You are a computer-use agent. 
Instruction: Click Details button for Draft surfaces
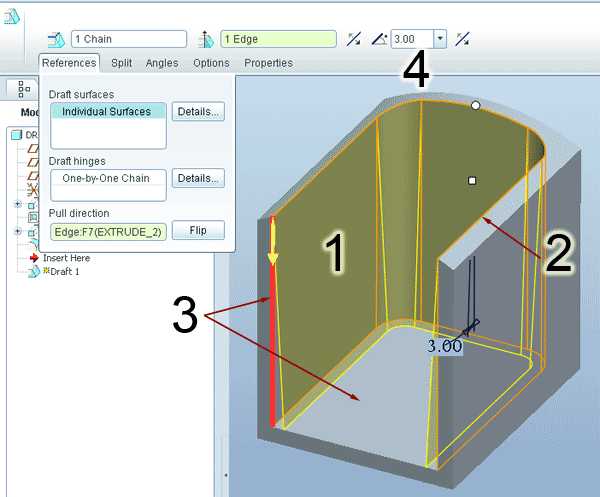(x=198, y=112)
